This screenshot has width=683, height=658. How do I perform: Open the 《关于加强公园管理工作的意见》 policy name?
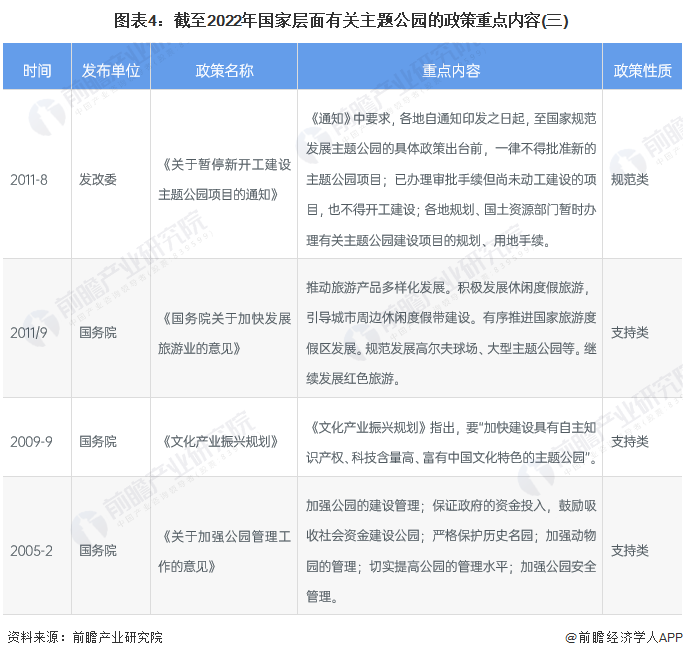click(x=224, y=551)
